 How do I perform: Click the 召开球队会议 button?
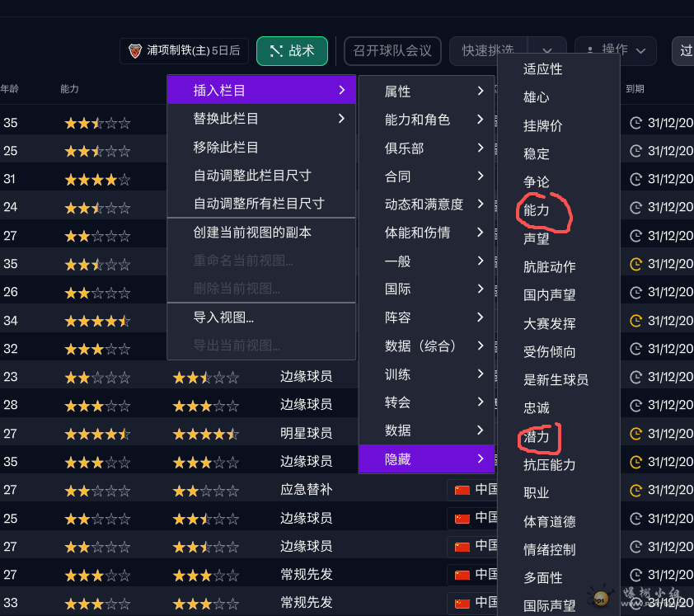(x=392, y=51)
